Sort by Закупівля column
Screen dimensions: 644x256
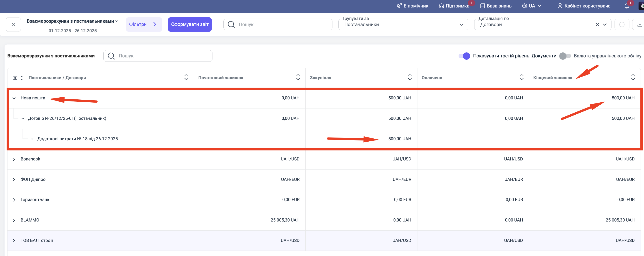point(409,77)
